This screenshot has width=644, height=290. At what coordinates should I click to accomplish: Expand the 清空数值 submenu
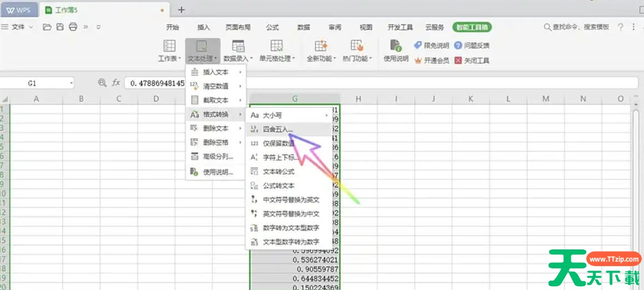216,86
